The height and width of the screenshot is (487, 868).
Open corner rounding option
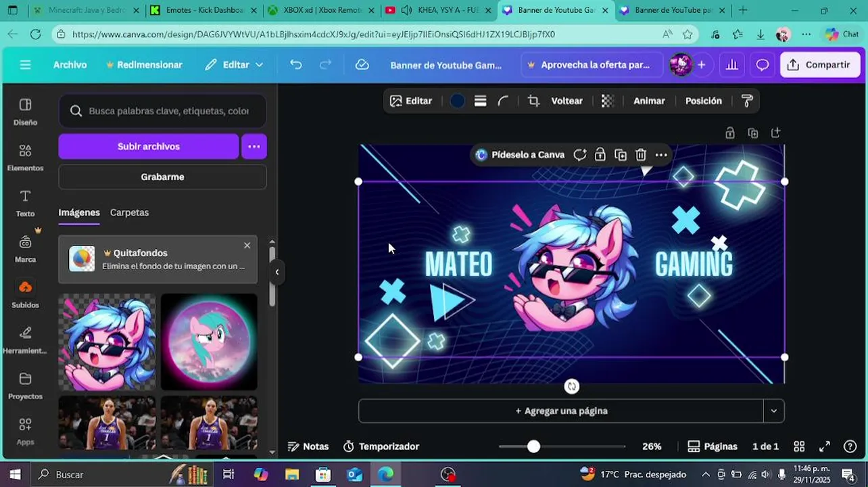pyautogui.click(x=503, y=101)
